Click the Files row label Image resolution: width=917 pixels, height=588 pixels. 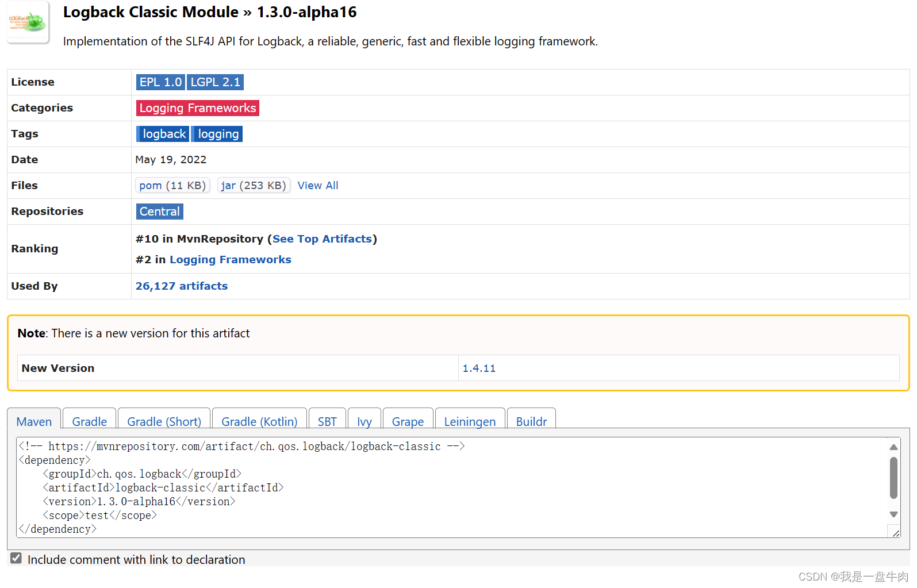pos(24,186)
